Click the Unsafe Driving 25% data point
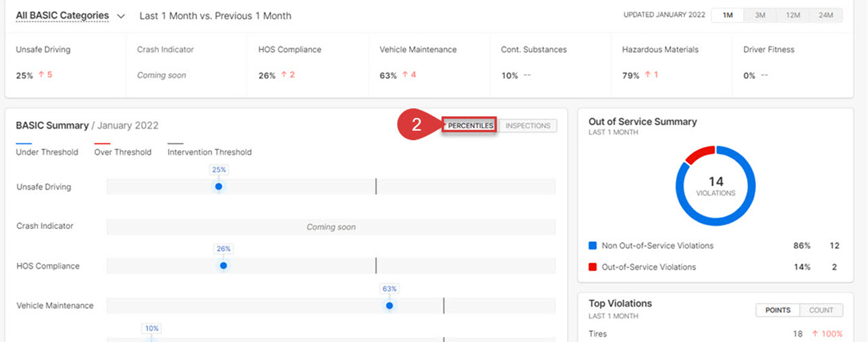 218,187
